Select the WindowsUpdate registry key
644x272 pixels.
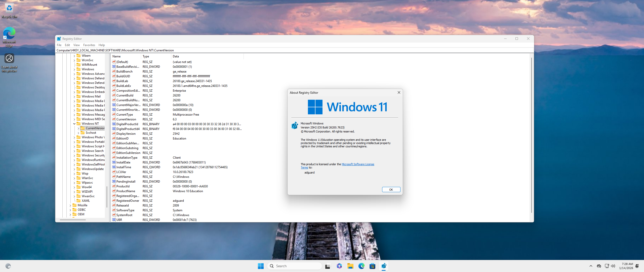[x=92, y=169]
